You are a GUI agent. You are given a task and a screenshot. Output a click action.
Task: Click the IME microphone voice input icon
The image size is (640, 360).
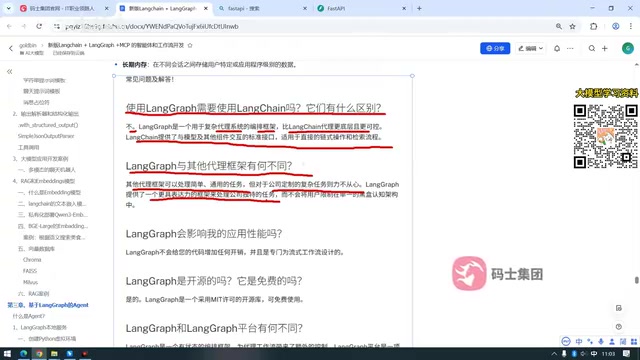pyautogui.click(x=601, y=341)
